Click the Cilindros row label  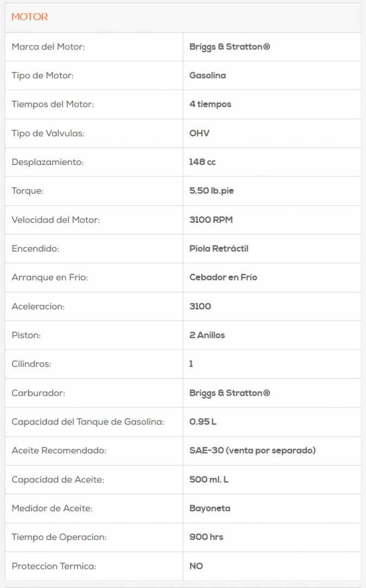coord(32,364)
